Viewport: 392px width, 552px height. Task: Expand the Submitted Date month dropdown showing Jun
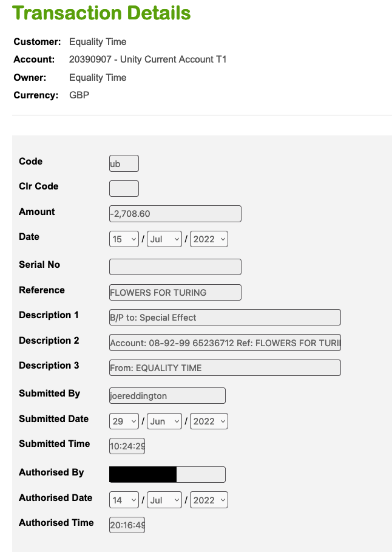pos(164,421)
